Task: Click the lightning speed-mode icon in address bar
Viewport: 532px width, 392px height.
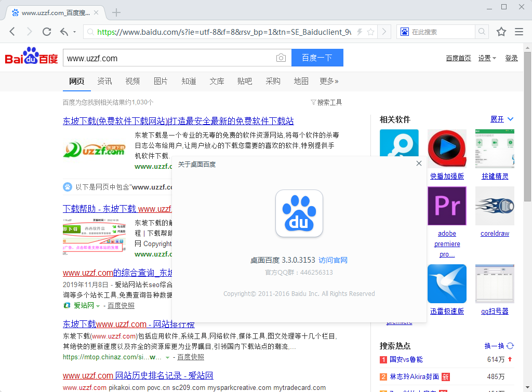Action: pos(360,32)
